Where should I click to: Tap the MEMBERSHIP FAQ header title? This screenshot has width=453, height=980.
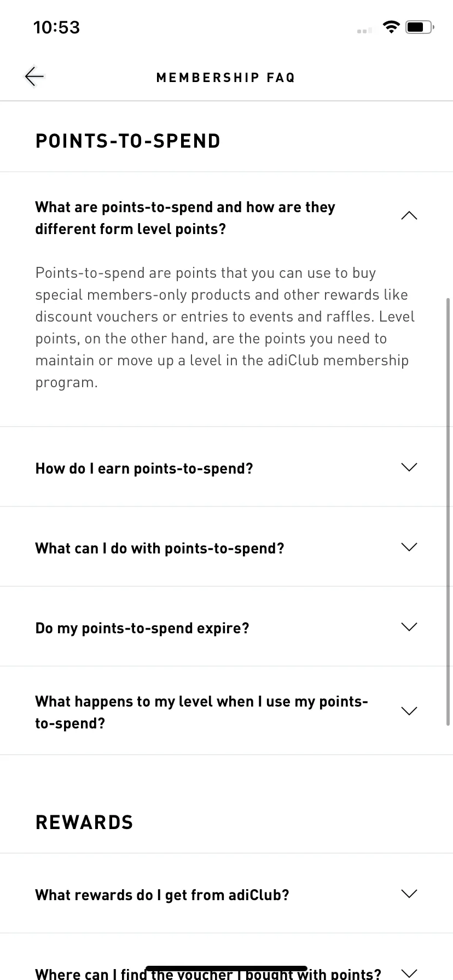226,78
